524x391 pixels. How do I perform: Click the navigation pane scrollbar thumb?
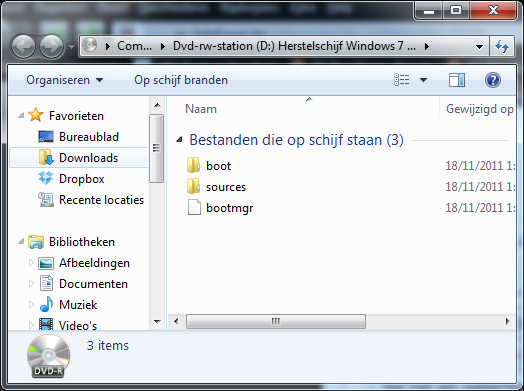[157, 148]
